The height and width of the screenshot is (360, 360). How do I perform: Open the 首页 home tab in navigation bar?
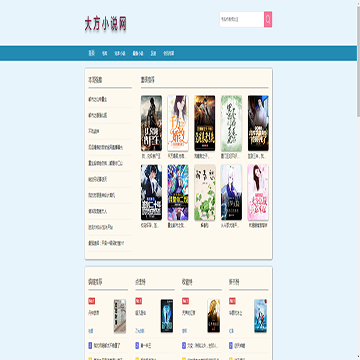[92, 53]
